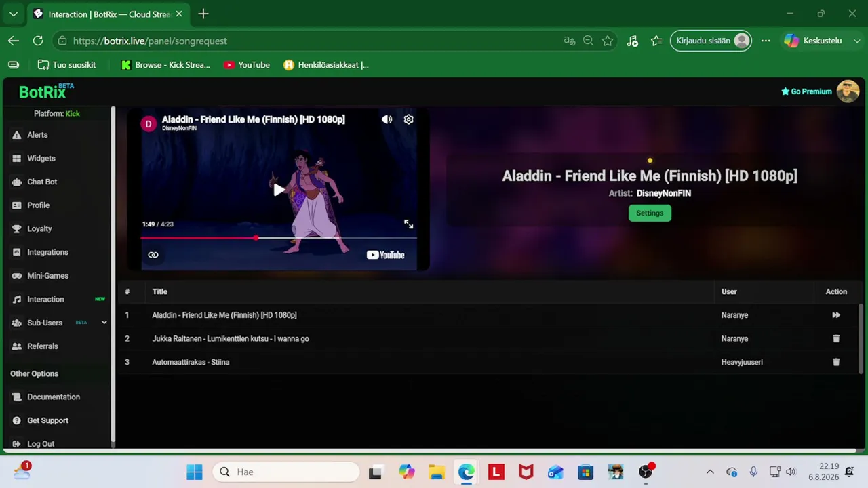Screen dimensions: 868x488
Task: Delete the Automaattirakas - Stiina request
Action: click(836, 362)
